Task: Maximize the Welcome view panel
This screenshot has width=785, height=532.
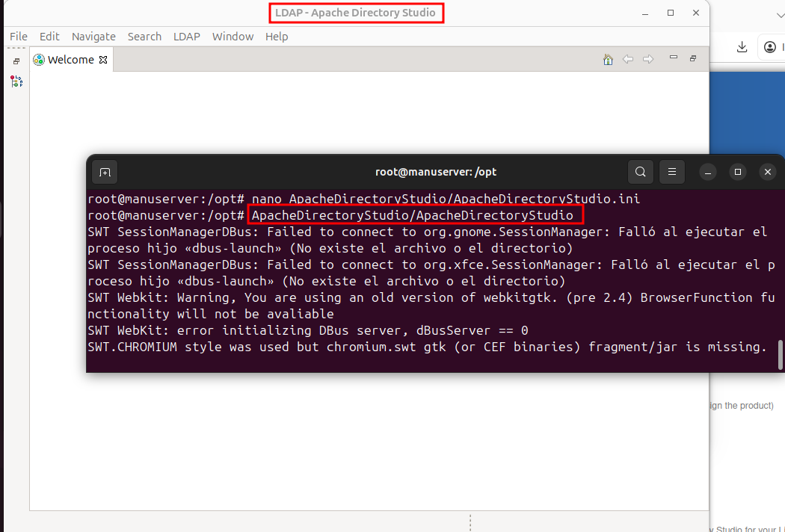Action: click(693, 58)
